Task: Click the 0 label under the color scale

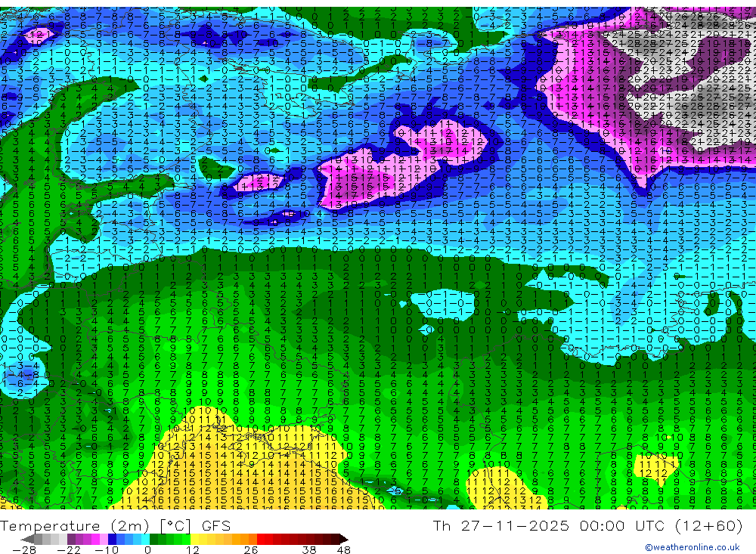Action: coord(147,549)
